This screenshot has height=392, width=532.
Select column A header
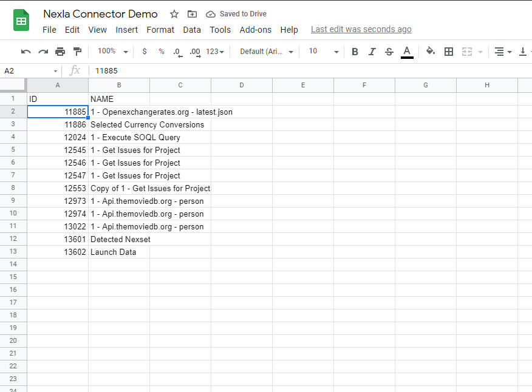(58, 85)
